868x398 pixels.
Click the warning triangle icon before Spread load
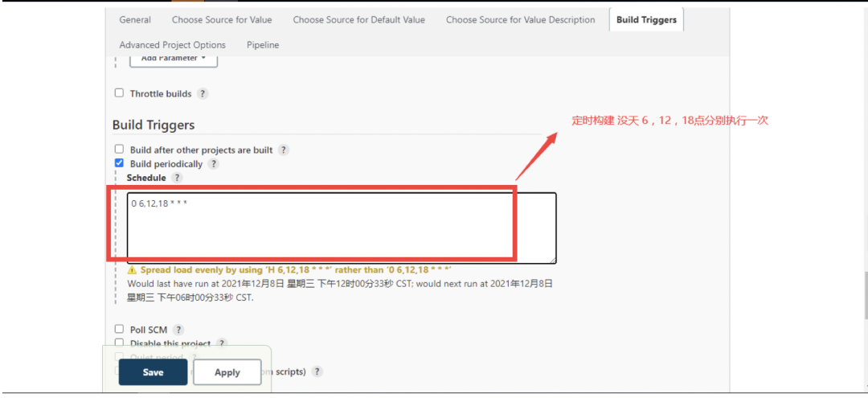click(x=132, y=270)
